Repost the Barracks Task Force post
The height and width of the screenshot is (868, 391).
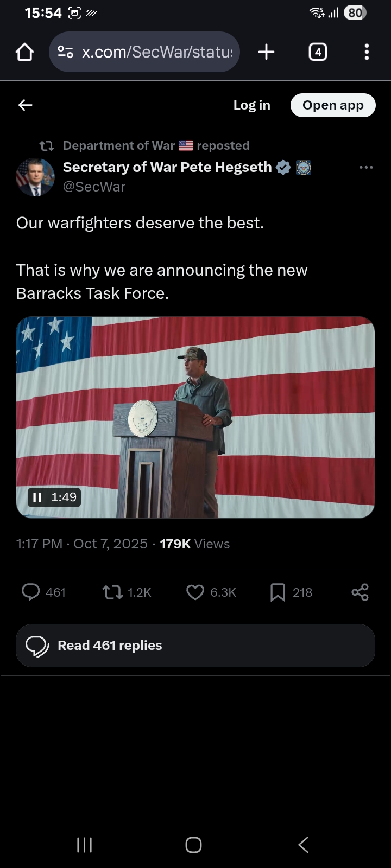coord(113,592)
